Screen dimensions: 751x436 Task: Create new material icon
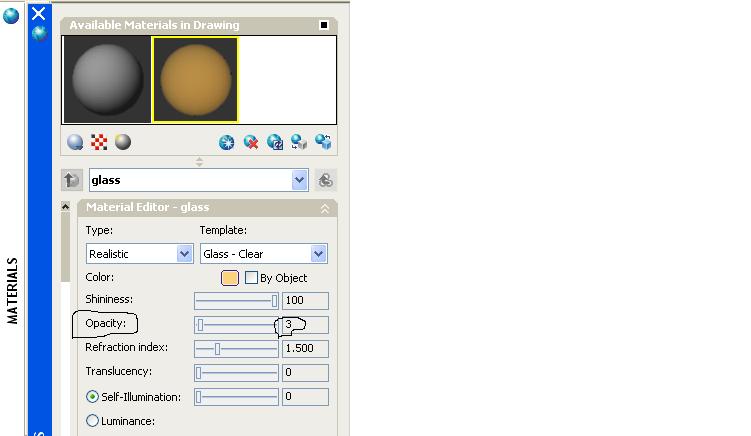pyautogui.click(x=227, y=142)
